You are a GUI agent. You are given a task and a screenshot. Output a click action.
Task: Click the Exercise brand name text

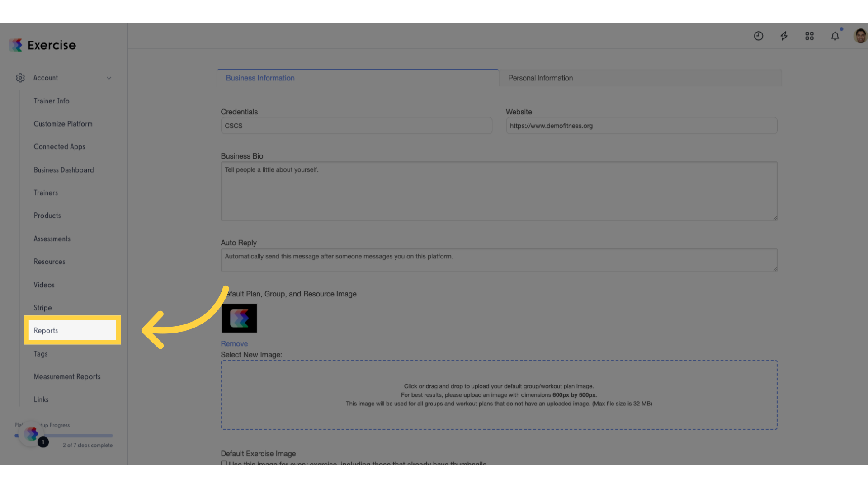point(52,45)
